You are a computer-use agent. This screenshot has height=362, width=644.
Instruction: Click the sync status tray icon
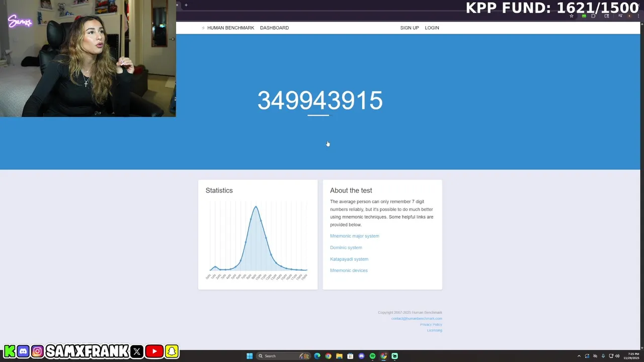click(587, 356)
